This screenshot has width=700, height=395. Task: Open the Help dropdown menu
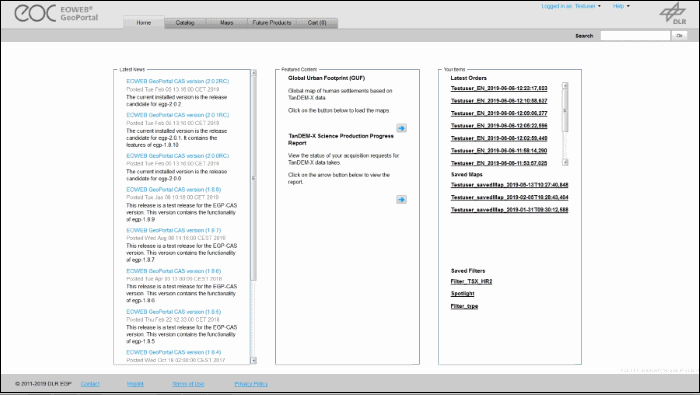tap(621, 6)
